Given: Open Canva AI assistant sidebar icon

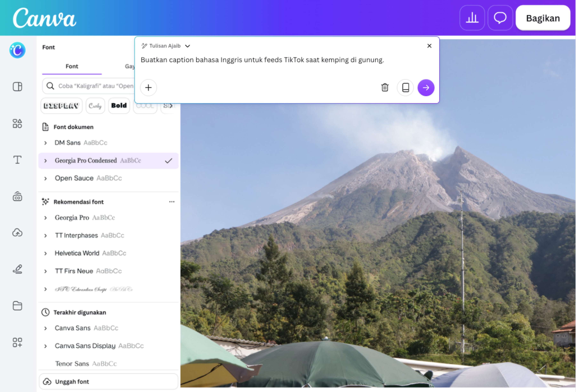Looking at the screenshot, I should coord(17,50).
